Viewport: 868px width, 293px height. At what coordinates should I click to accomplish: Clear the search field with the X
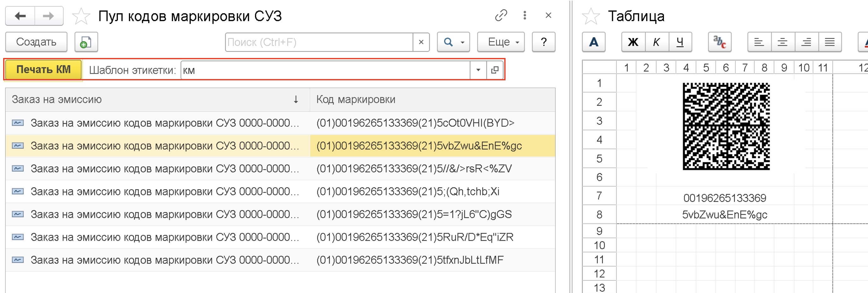point(421,42)
